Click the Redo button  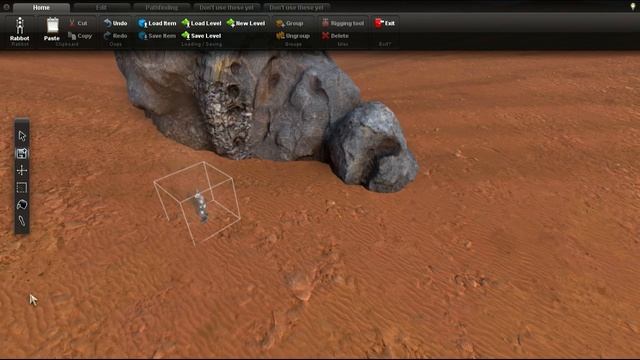[x=116, y=36]
